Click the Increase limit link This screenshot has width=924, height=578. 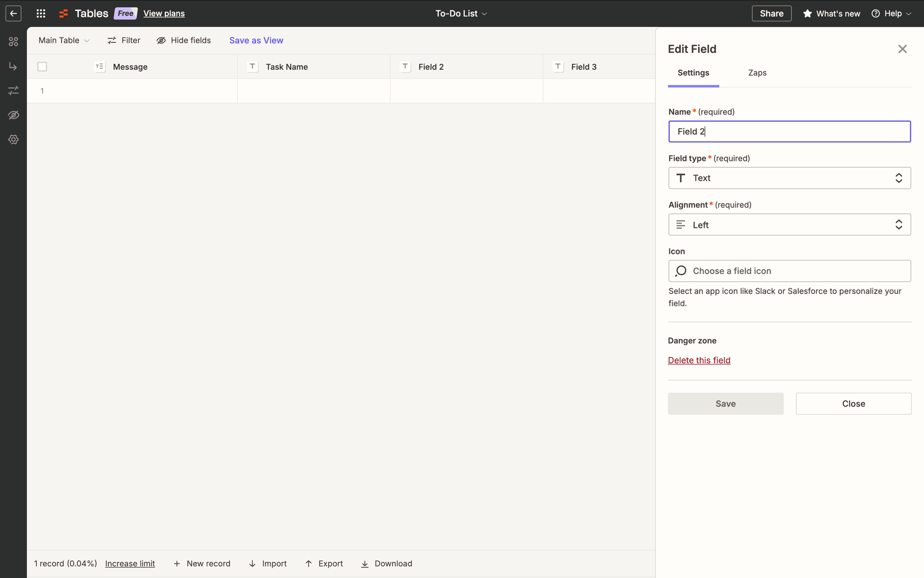coord(130,564)
